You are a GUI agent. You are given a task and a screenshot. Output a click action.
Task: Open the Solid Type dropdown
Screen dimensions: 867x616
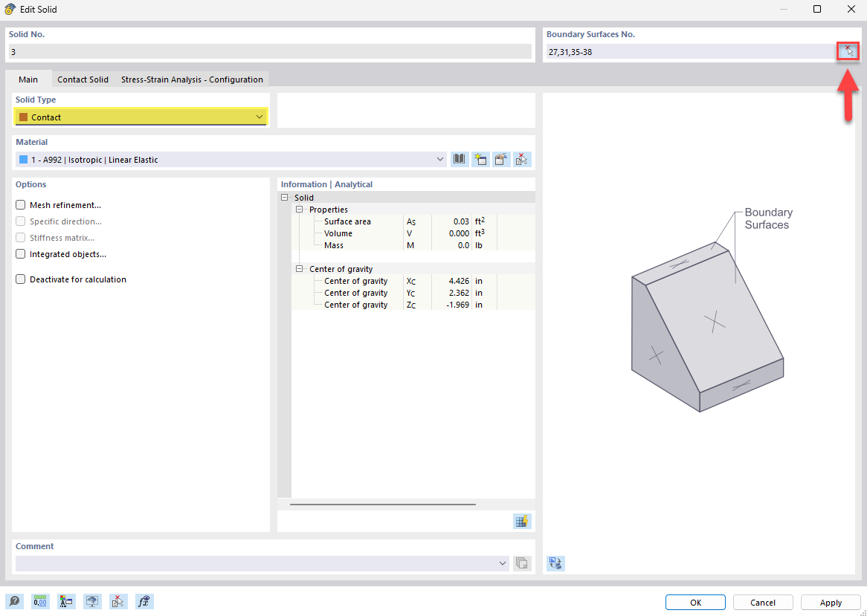(260, 117)
